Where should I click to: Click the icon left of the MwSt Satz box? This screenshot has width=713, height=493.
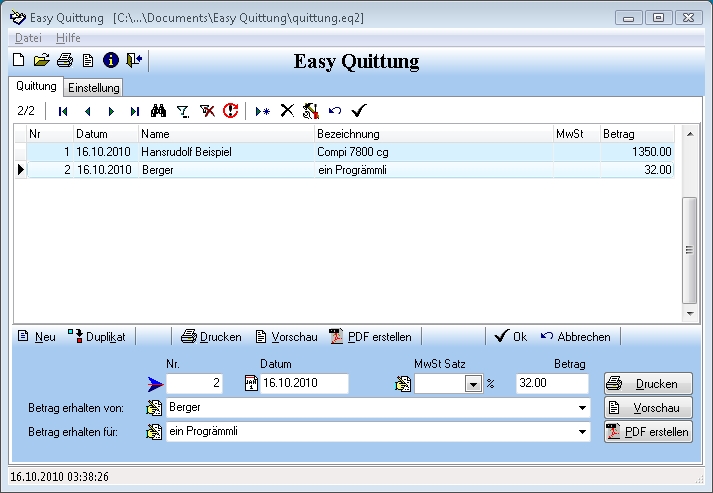(x=403, y=384)
